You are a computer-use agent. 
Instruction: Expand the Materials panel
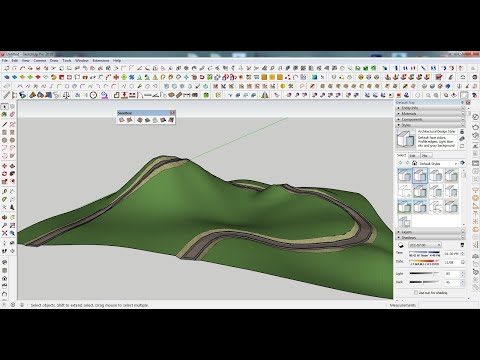(430, 114)
